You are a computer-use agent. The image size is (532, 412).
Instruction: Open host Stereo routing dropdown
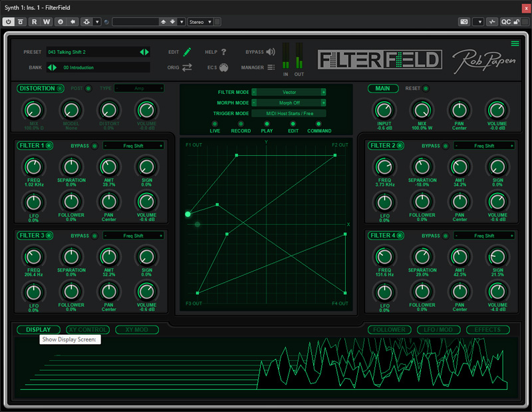pyautogui.click(x=200, y=22)
